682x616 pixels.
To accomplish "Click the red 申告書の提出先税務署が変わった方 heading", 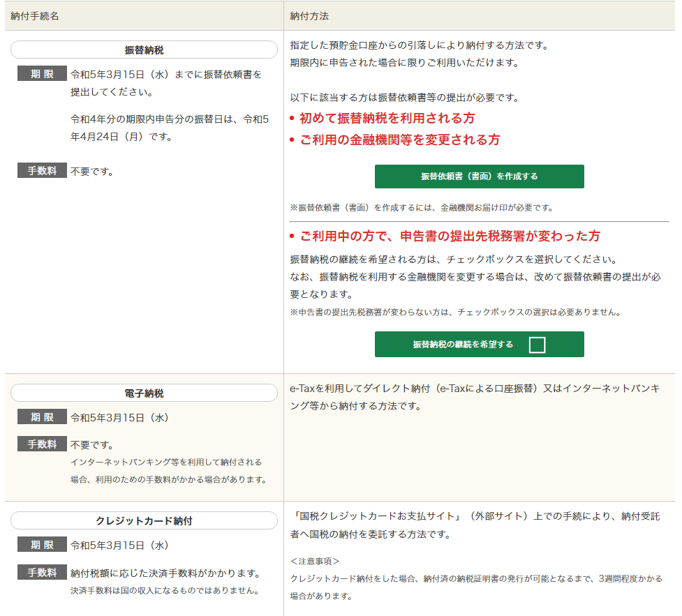I will pos(450,236).
